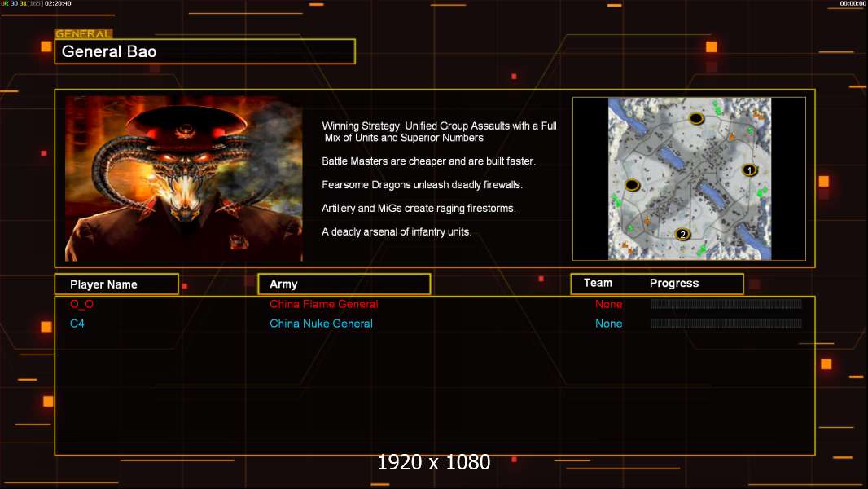This screenshot has width=868, height=489.
Task: Click the Team column header
Action: tap(598, 283)
